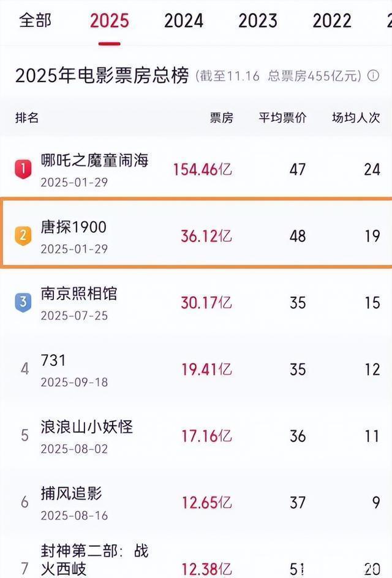The image size is (392, 578).
Task: Sort by the 票房 column header
Action: 221,118
